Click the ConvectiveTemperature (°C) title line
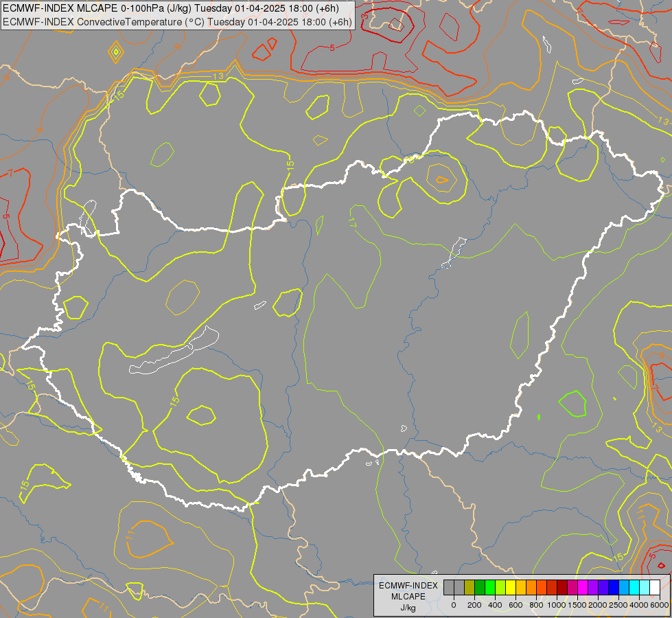Screen dimensions: 672x618 point(177,22)
